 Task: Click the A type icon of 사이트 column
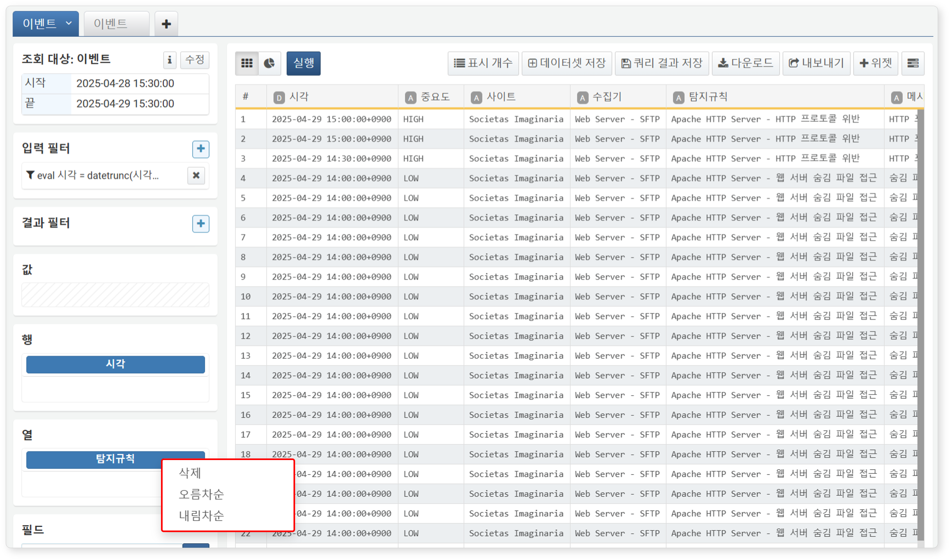pos(476,98)
